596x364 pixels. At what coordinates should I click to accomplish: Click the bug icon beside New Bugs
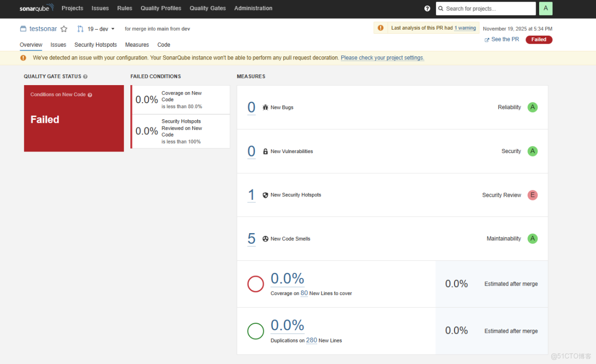click(x=264, y=107)
